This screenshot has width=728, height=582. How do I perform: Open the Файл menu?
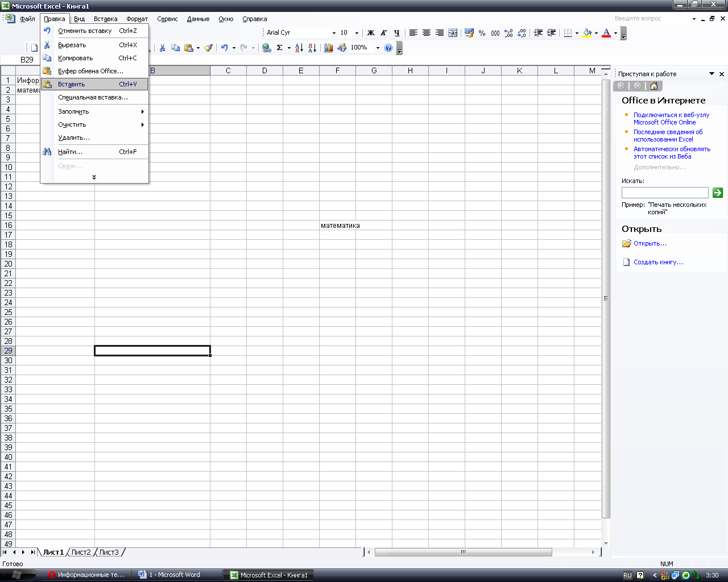[28, 19]
